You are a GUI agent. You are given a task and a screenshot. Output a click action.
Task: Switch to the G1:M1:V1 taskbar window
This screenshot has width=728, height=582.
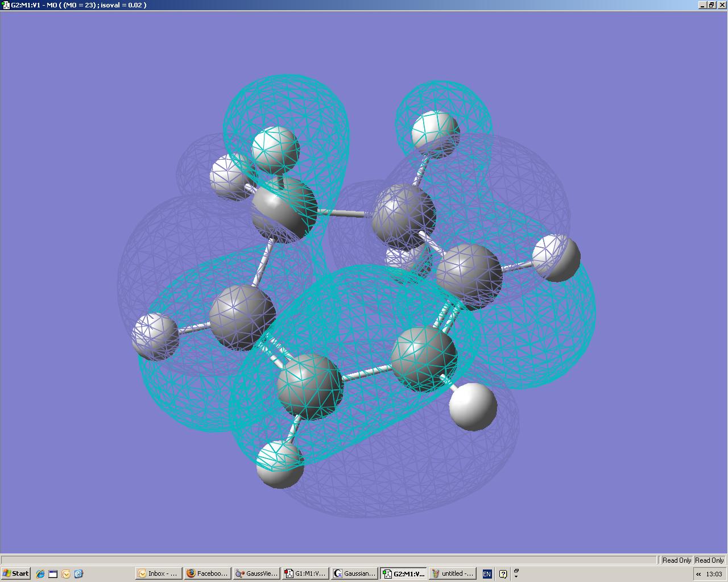point(305,573)
